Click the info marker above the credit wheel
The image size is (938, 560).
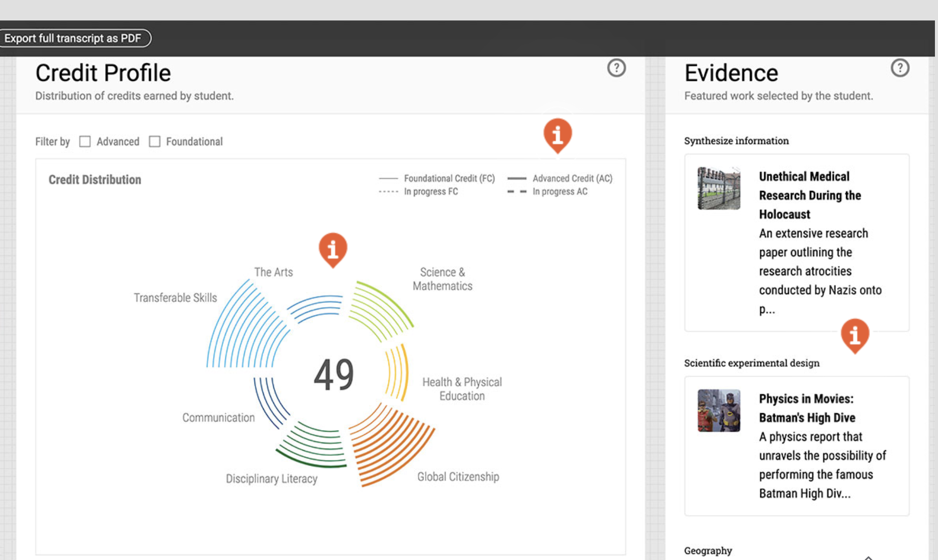[333, 249]
